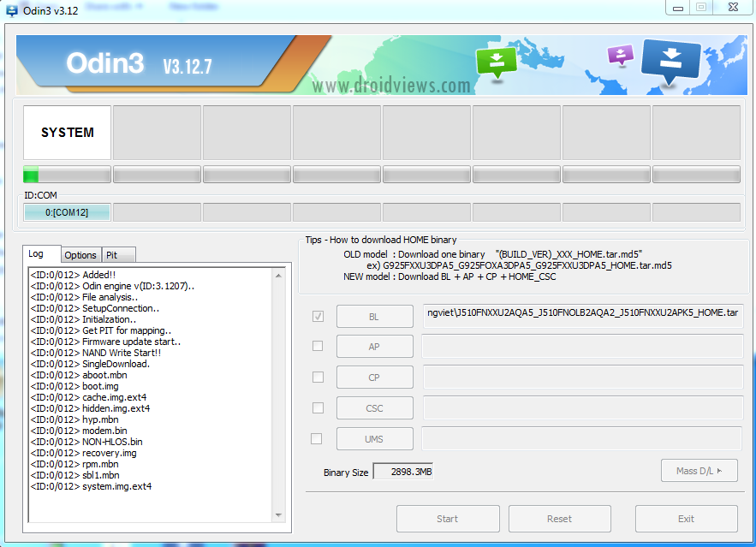The image size is (756, 547).
Task: Click the green SYSTEM progress bar
Action: (x=67, y=175)
